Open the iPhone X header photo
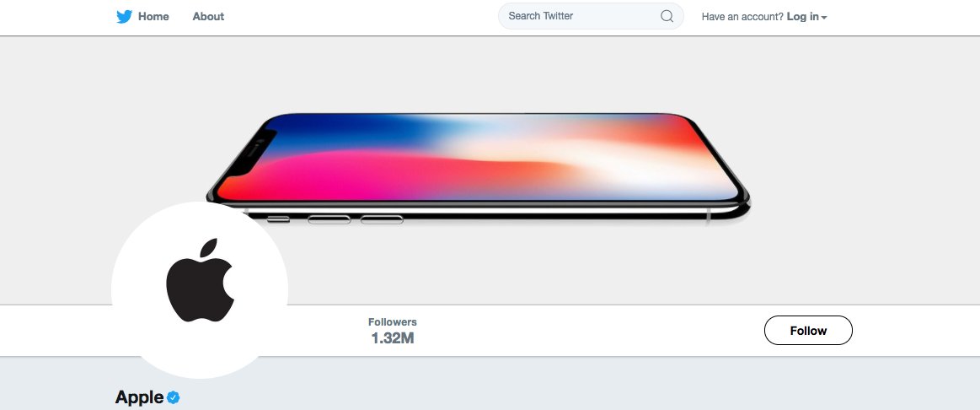 (490, 170)
